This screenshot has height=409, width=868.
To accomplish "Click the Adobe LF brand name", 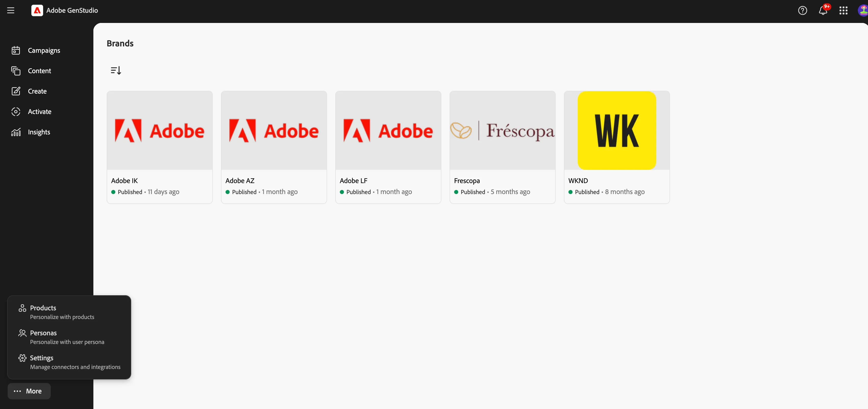I will (353, 181).
